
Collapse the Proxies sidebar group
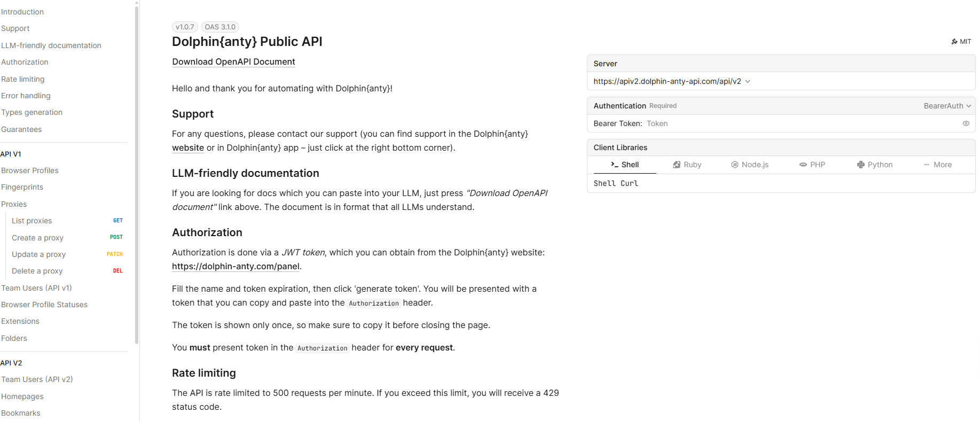(14, 204)
